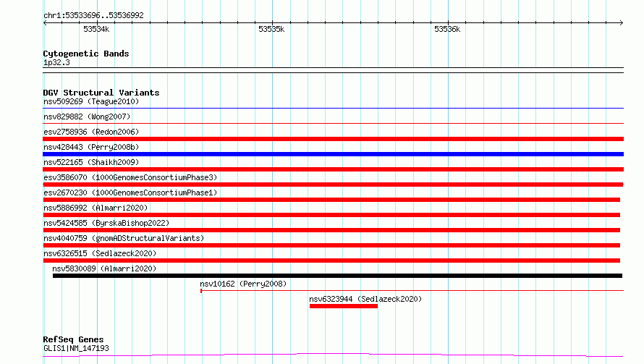This screenshot has width=644, height=364.
Task: Open variant nsv428443 (Perry2008b)
Action: coord(91,147)
